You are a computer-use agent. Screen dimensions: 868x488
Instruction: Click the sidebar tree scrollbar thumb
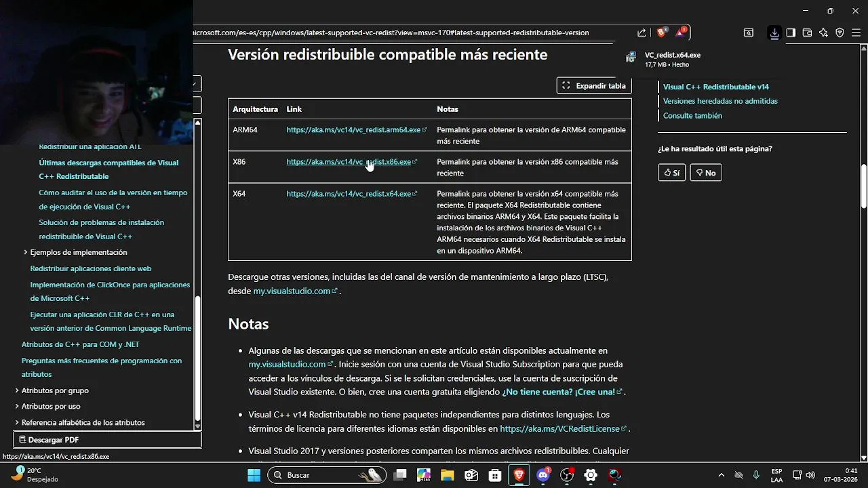click(x=197, y=357)
